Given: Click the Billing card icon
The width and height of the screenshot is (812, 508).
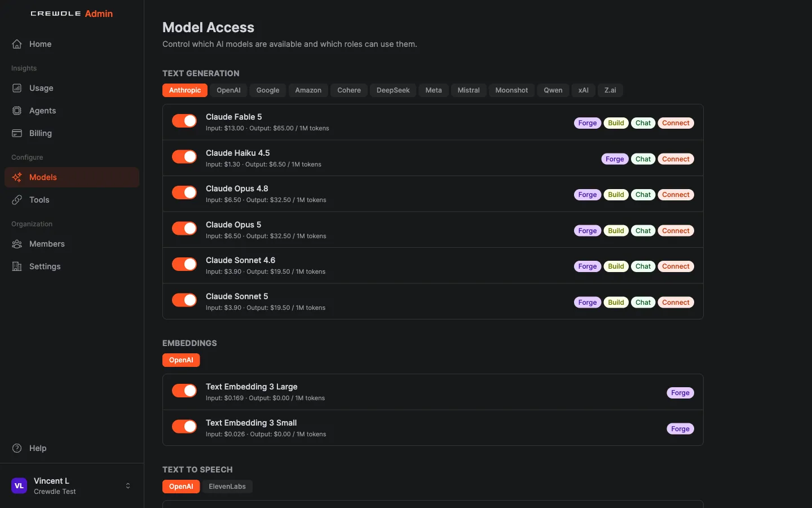Looking at the screenshot, I should 17,133.
